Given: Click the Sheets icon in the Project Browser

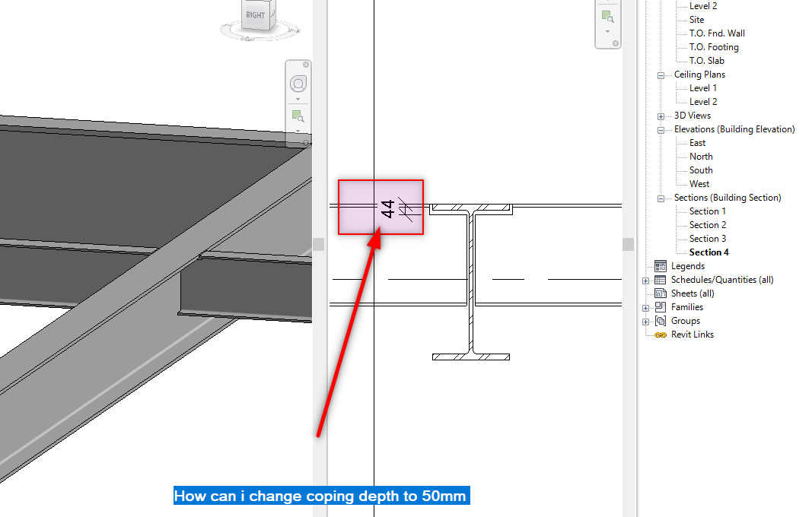Looking at the screenshot, I should pyautogui.click(x=661, y=293).
